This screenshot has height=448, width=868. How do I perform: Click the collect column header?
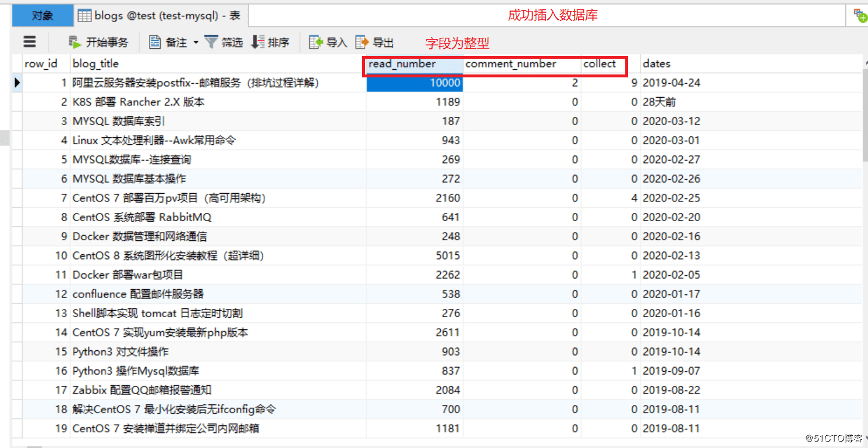601,63
